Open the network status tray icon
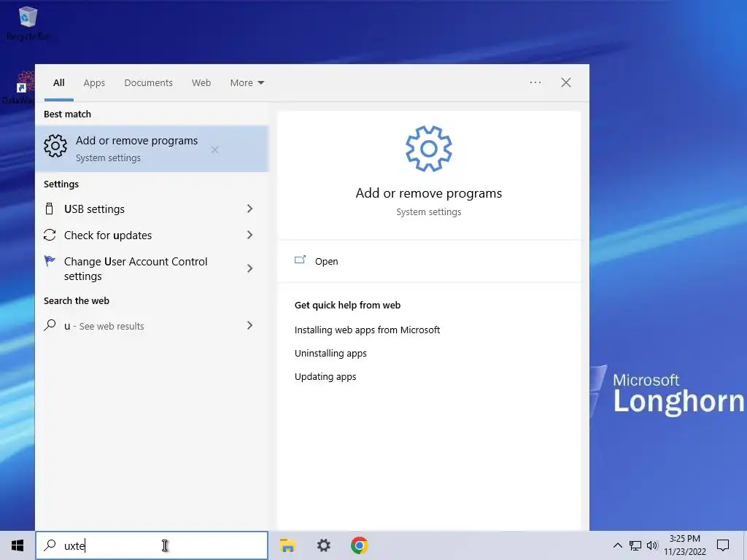The width and height of the screenshot is (747, 560). click(635, 545)
